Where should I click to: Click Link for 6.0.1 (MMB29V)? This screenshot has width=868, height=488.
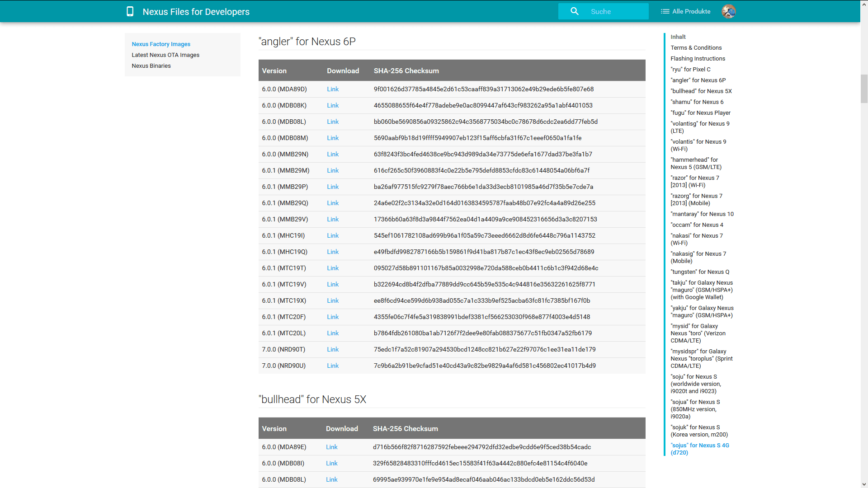click(333, 220)
